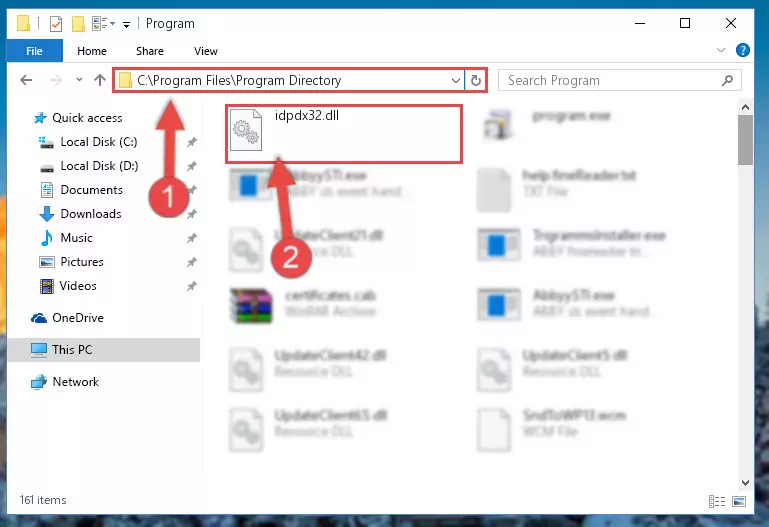Screen dimensions: 769x527
Task: Click the New folder quick access icon
Action: (78, 24)
